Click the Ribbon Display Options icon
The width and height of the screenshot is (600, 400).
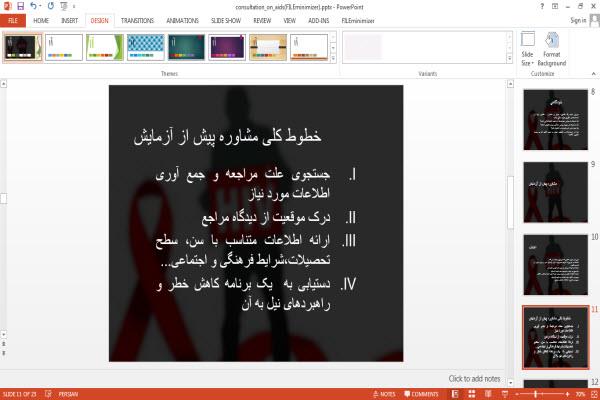(x=555, y=6)
